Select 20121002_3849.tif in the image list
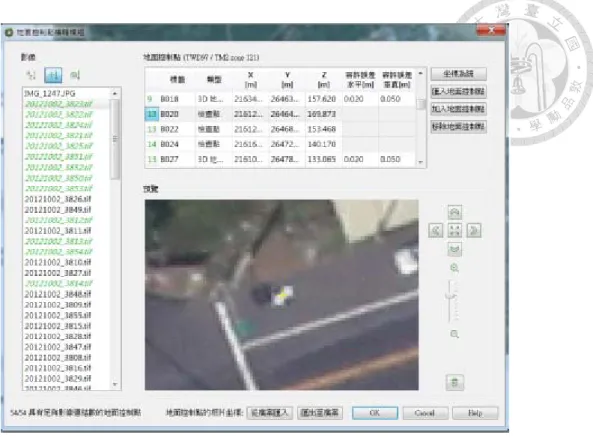Image resolution: width=593 pixels, height=438 pixels. point(58,210)
